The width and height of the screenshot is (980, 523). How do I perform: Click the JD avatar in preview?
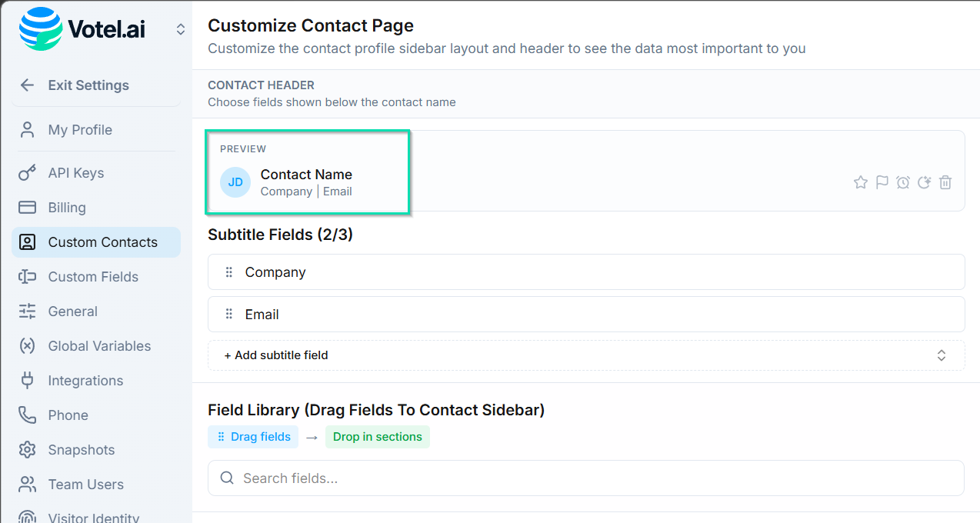click(x=235, y=182)
